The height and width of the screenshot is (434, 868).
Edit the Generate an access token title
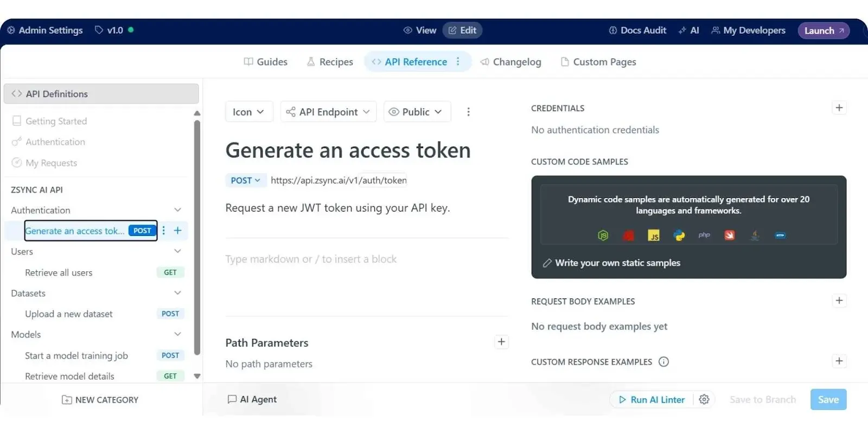pyautogui.click(x=348, y=150)
